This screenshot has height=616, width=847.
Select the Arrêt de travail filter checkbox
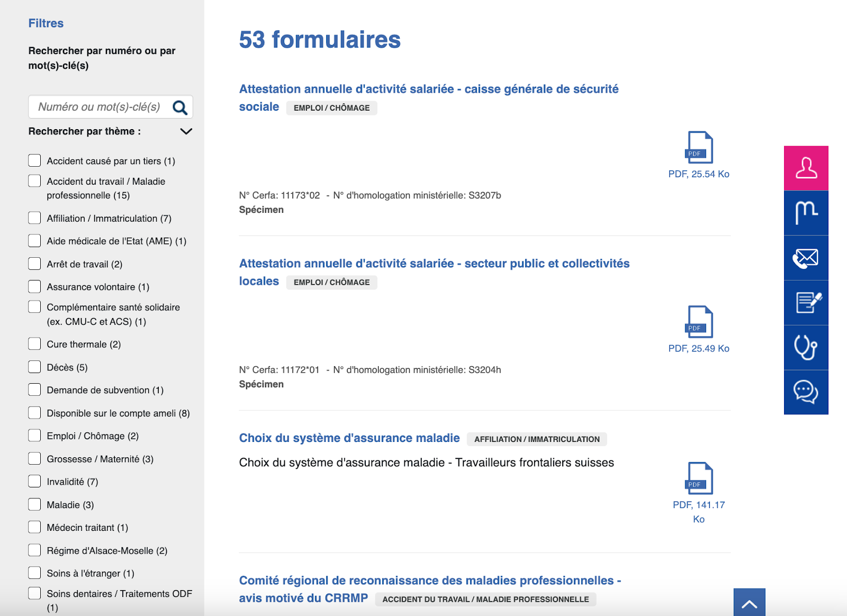[x=34, y=264]
